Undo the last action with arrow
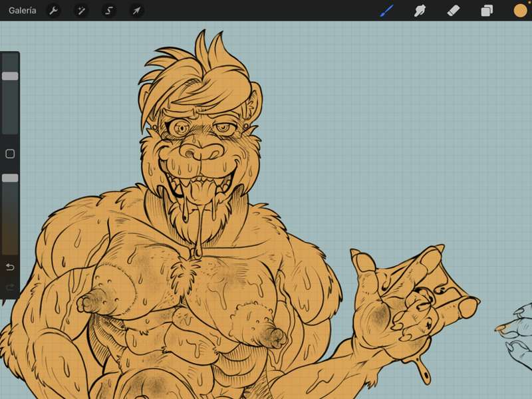 tap(10, 267)
